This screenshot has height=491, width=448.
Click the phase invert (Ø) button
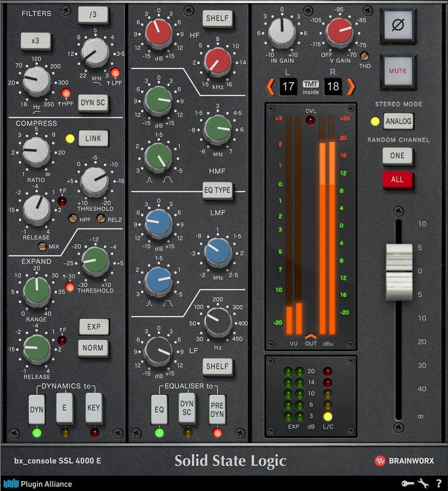398,25
